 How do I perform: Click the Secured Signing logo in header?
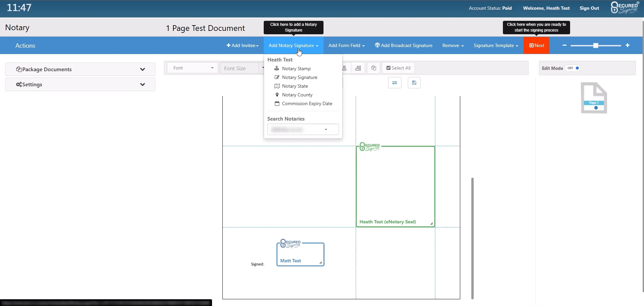point(625,8)
